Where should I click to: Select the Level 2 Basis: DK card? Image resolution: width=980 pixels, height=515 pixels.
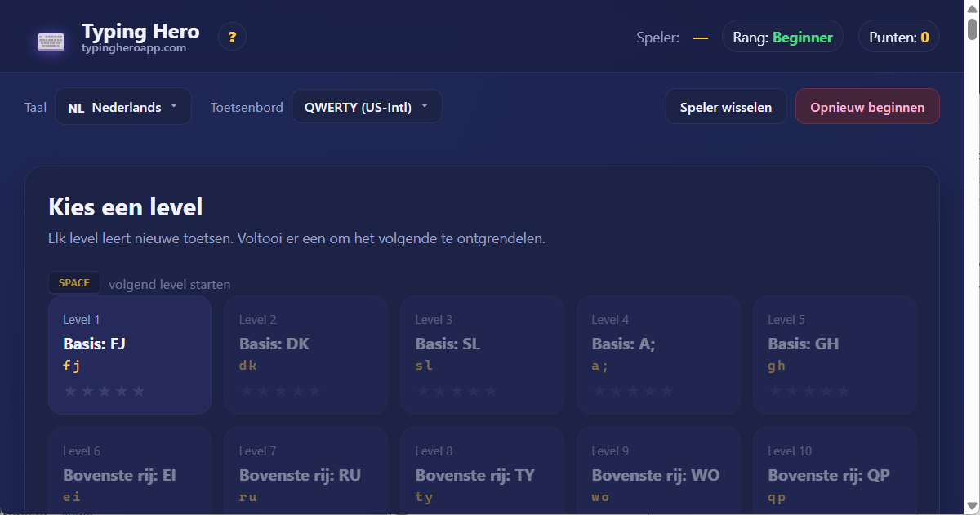pos(306,355)
